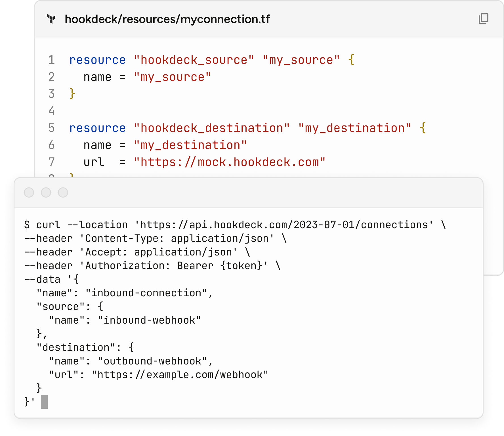Click the leftmost terminal window circle

(29, 192)
